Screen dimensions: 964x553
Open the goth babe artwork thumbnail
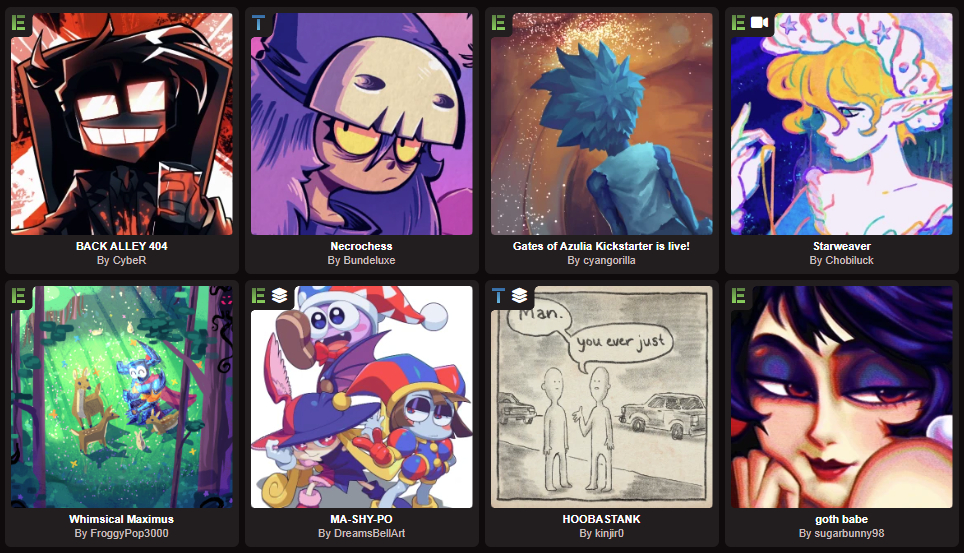[842, 397]
